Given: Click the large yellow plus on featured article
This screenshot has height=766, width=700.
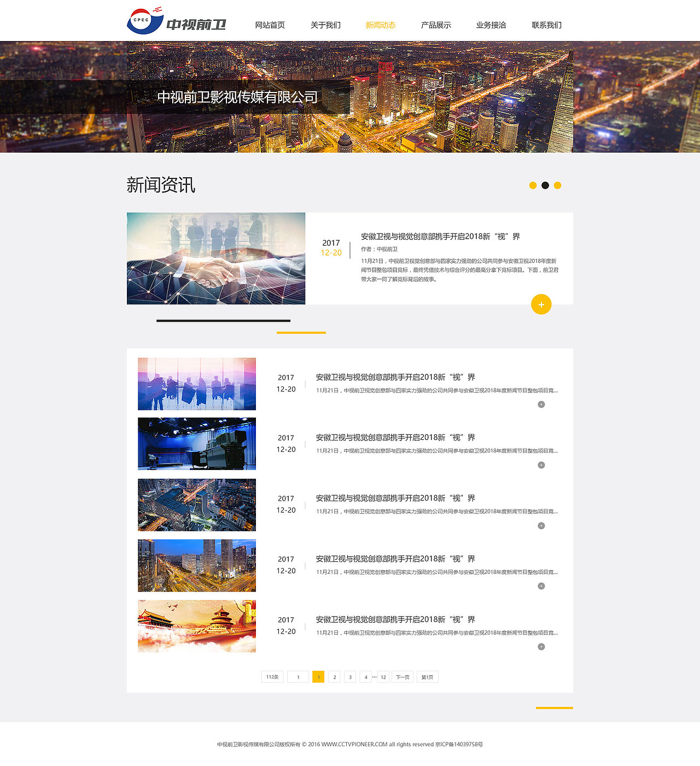Looking at the screenshot, I should click(x=541, y=304).
